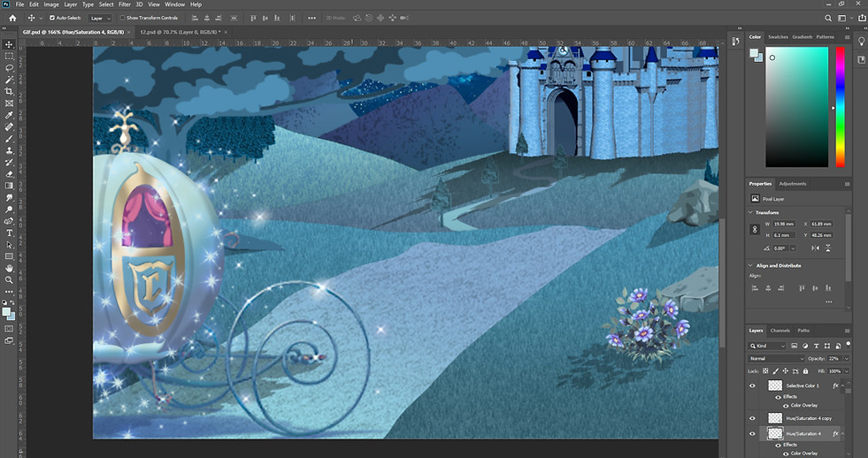The width and height of the screenshot is (868, 458).
Task: Select the Brush tool
Action: [x=9, y=139]
